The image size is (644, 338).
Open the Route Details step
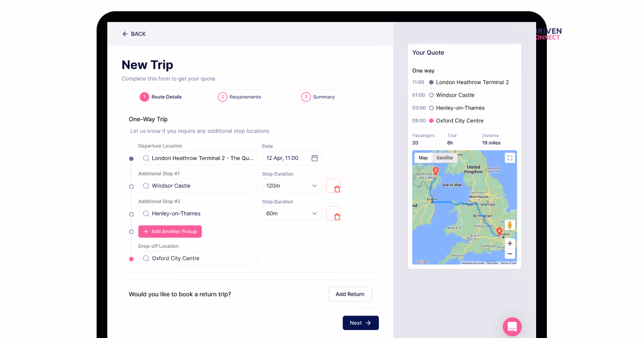point(161,97)
